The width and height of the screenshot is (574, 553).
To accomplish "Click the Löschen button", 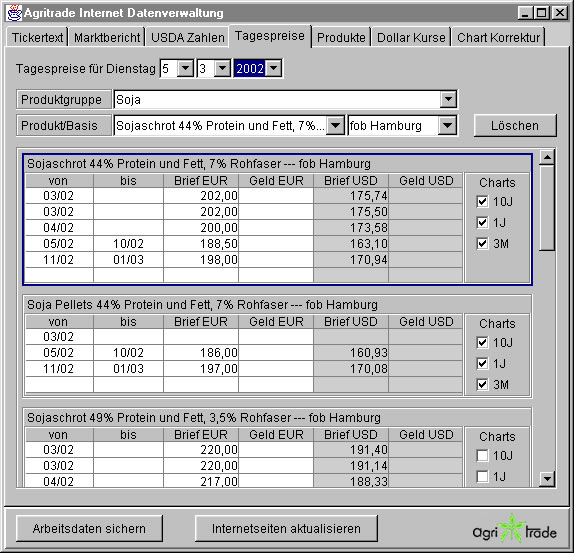I will (515, 126).
